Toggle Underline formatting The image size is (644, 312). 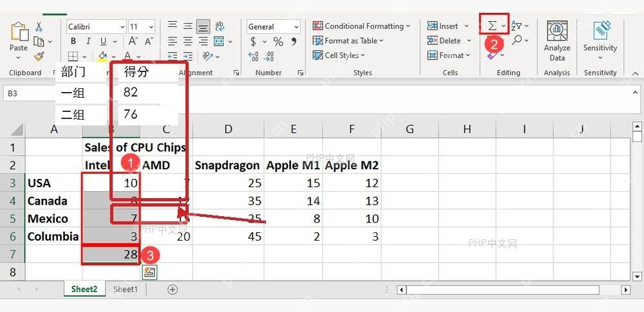pyautogui.click(x=103, y=41)
